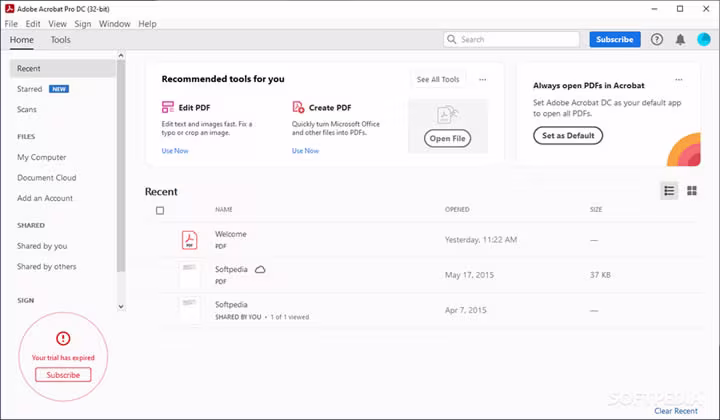Switch to grid thumbnail view icon

[692, 190]
